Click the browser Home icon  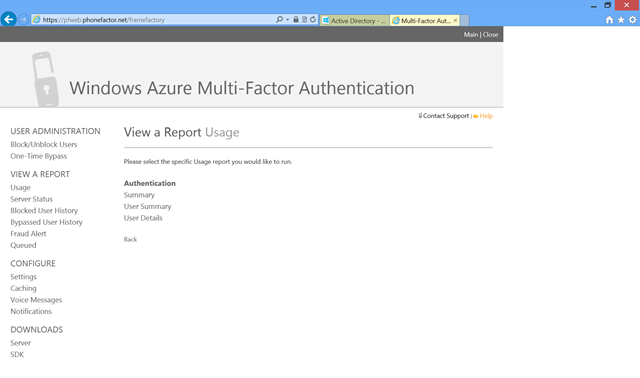click(609, 20)
